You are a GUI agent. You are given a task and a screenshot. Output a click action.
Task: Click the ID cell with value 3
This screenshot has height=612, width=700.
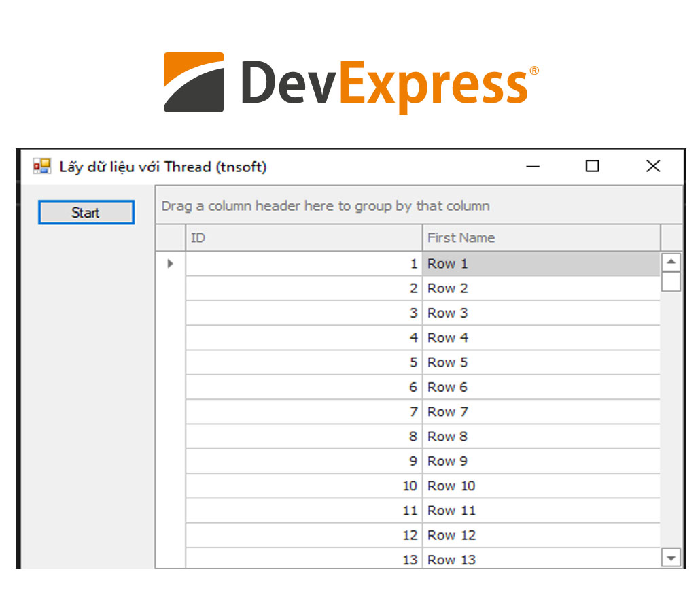click(304, 313)
